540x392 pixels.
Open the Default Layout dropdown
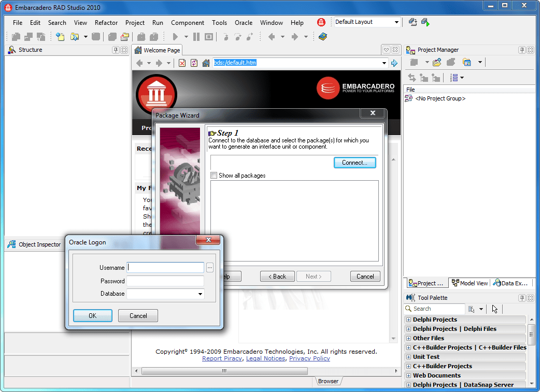coord(396,22)
